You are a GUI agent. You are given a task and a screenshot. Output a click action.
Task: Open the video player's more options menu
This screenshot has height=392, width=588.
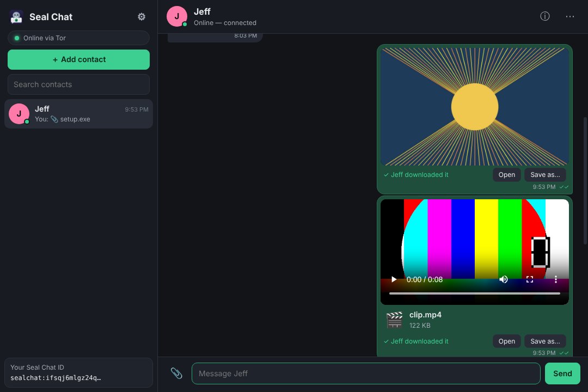(556, 279)
